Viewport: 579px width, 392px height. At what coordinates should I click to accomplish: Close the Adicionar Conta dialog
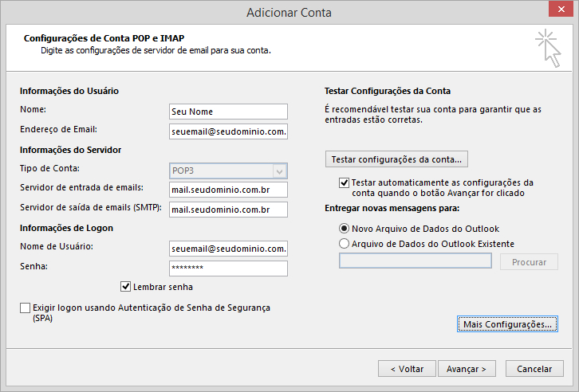click(561, 10)
